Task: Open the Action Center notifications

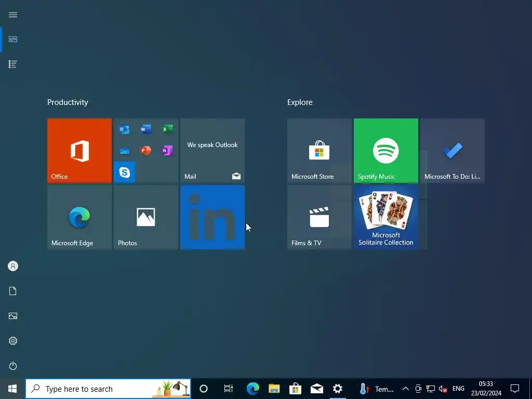Action: [x=515, y=389]
